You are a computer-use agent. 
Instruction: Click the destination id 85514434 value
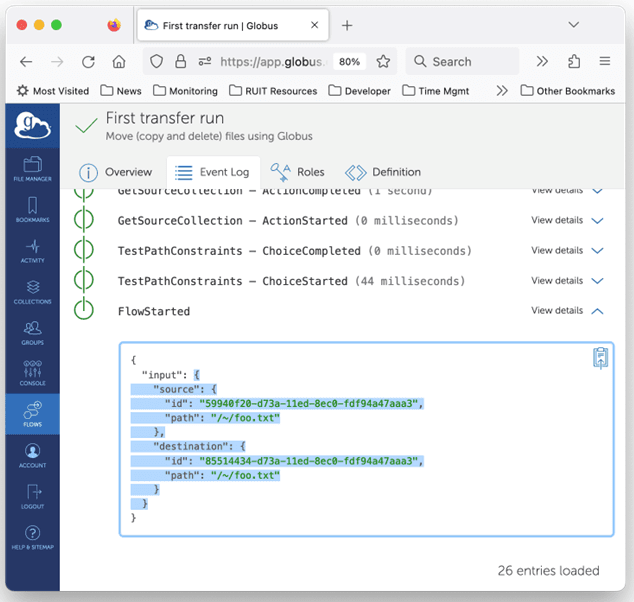click(x=311, y=461)
